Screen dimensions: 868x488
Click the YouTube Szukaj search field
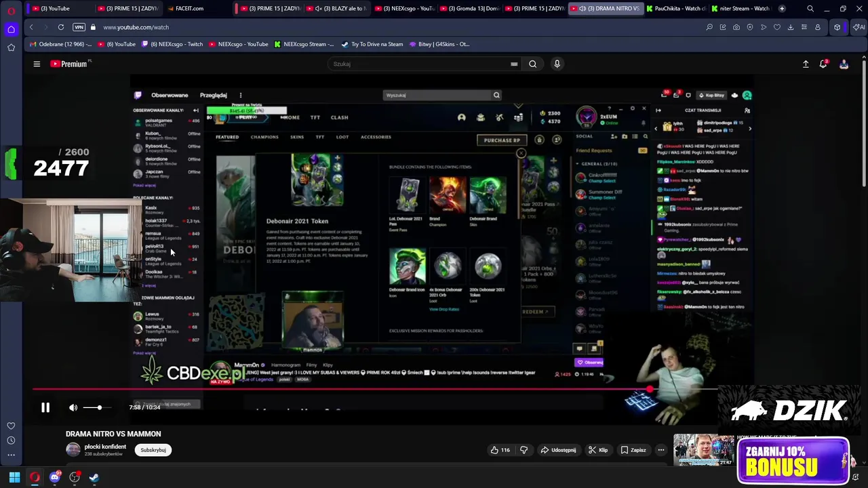pyautogui.click(x=418, y=64)
